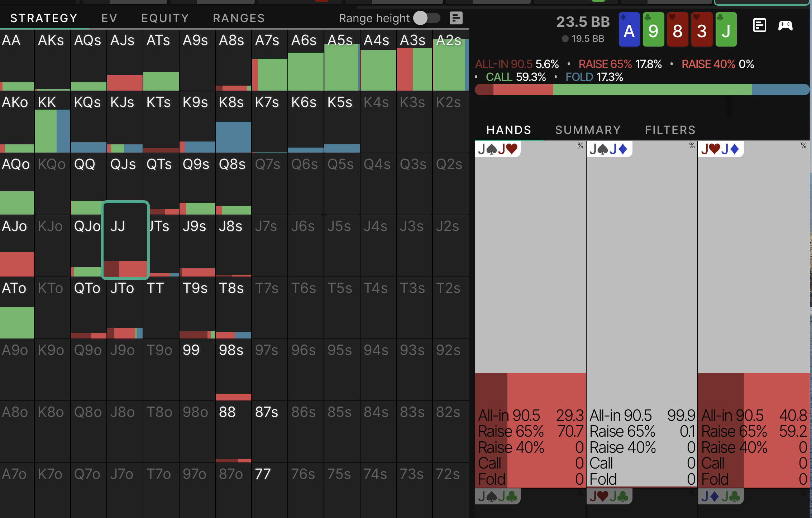Image resolution: width=812 pixels, height=518 pixels.
Task: Select the 3 of hearts board card
Action: [x=702, y=29]
